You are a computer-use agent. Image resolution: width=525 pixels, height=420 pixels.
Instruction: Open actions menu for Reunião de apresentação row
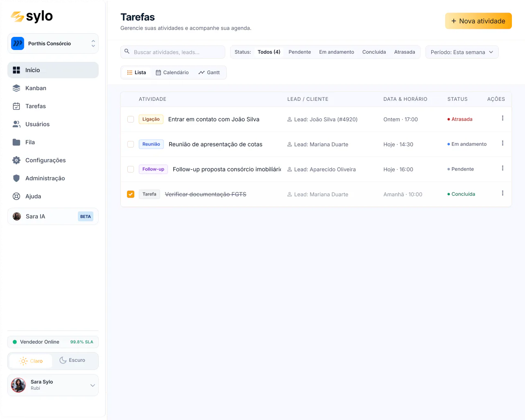click(502, 143)
